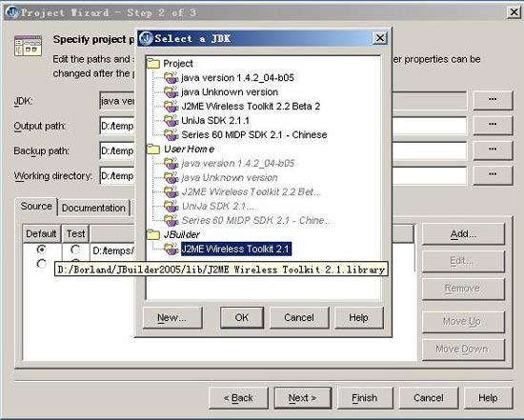The height and width of the screenshot is (420, 524).
Task: Click the Output path text field
Action: pos(283,126)
